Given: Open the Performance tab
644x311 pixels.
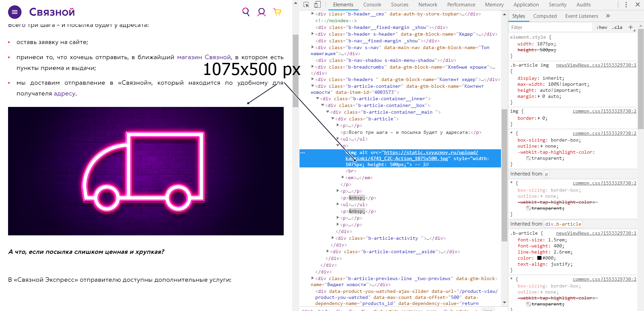Looking at the screenshot, I should [x=461, y=5].
